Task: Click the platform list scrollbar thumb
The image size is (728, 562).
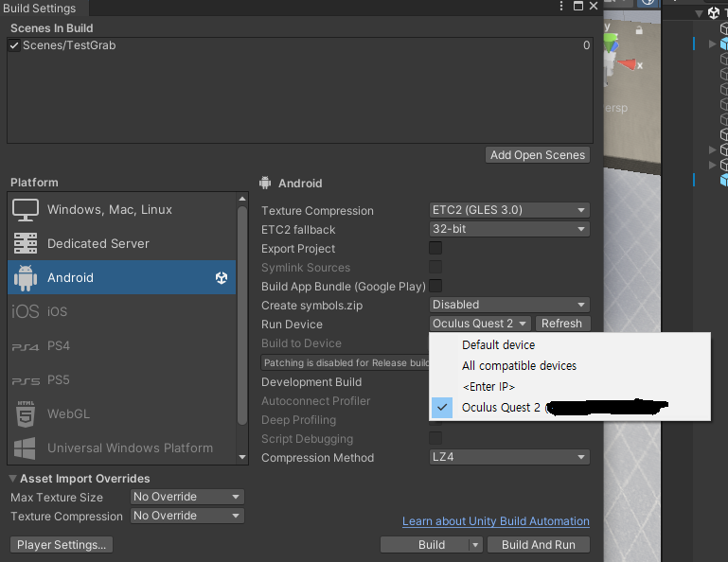Action: point(242,316)
